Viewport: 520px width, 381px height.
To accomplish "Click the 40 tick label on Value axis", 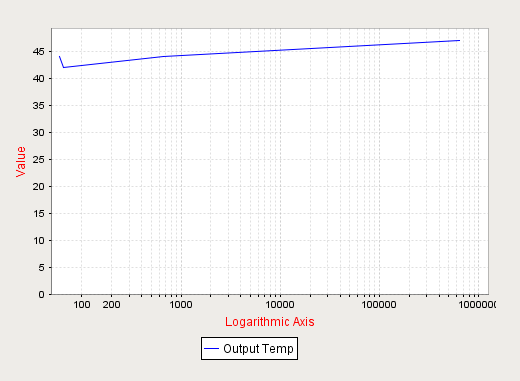I will [x=38, y=79].
